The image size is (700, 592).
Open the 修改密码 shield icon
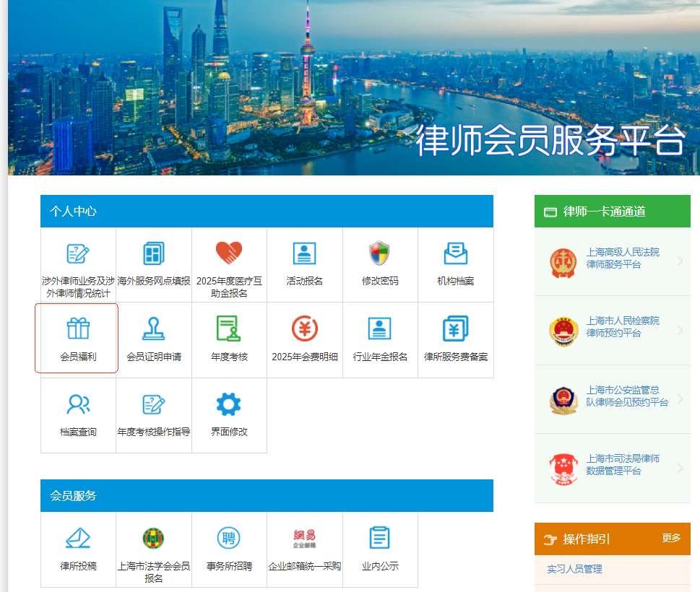coord(380,253)
